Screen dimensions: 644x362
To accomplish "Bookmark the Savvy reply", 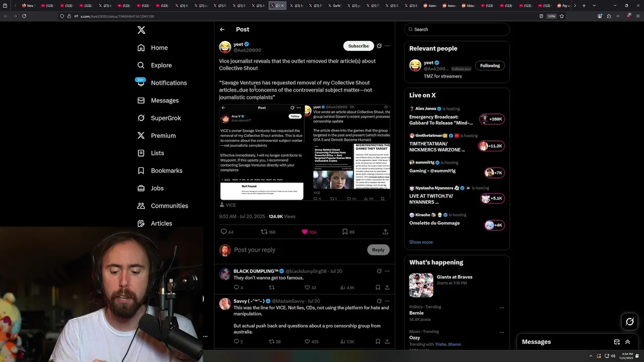I will click(x=377, y=342).
